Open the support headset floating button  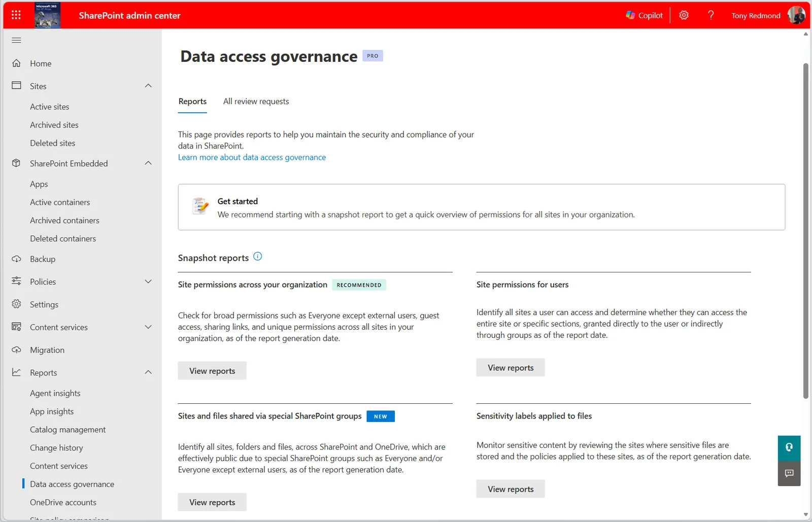tap(789, 447)
